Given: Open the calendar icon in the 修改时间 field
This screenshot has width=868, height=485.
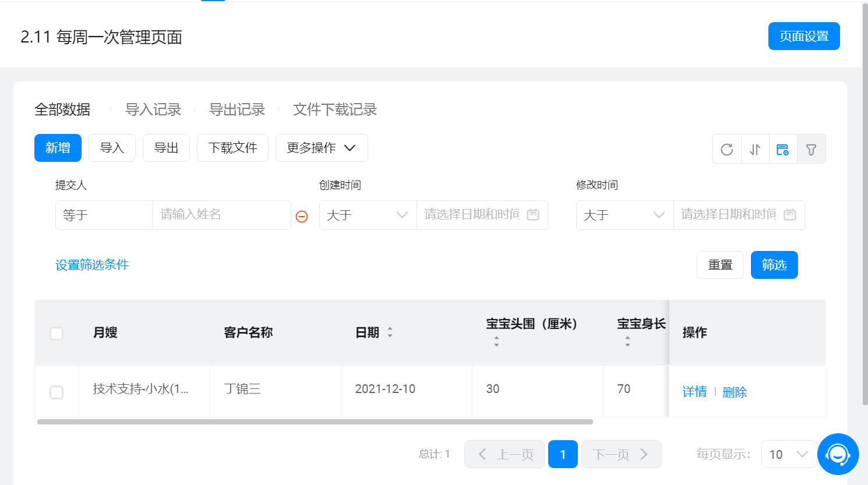Looking at the screenshot, I should (x=790, y=215).
